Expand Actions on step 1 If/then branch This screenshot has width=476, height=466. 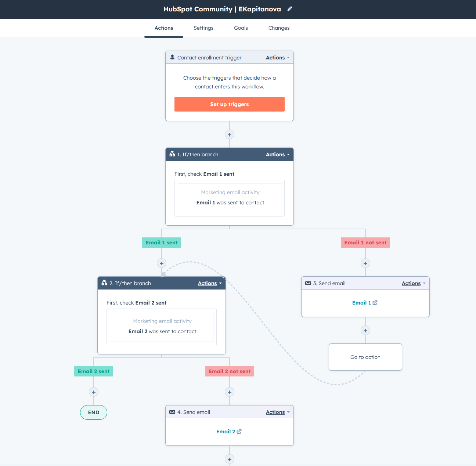click(278, 154)
